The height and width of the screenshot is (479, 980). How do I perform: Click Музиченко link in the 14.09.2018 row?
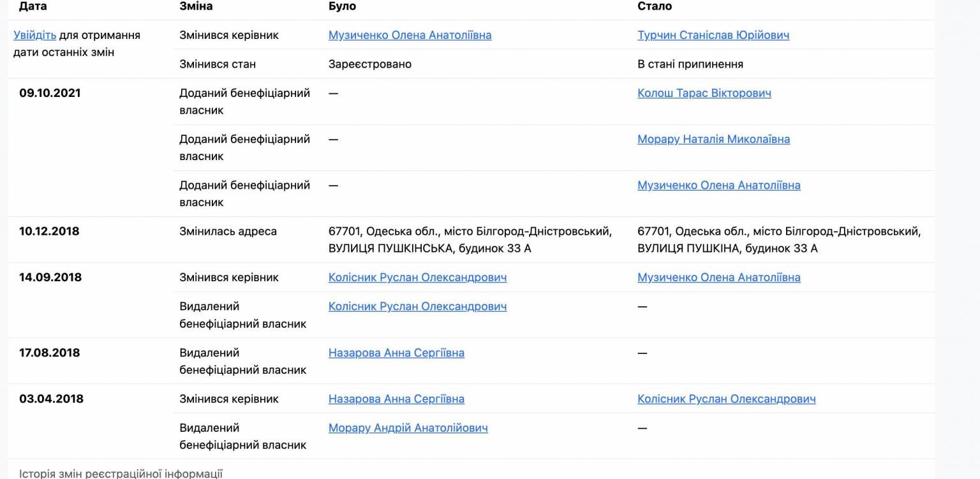pyautogui.click(x=718, y=277)
